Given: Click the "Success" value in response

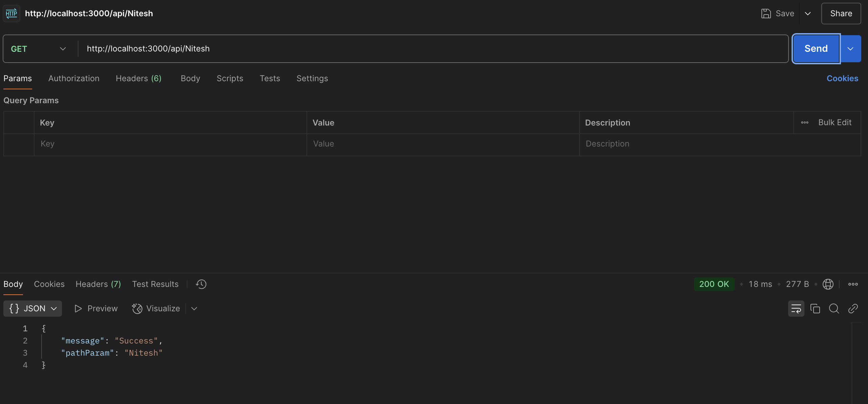Looking at the screenshot, I should point(136,341).
